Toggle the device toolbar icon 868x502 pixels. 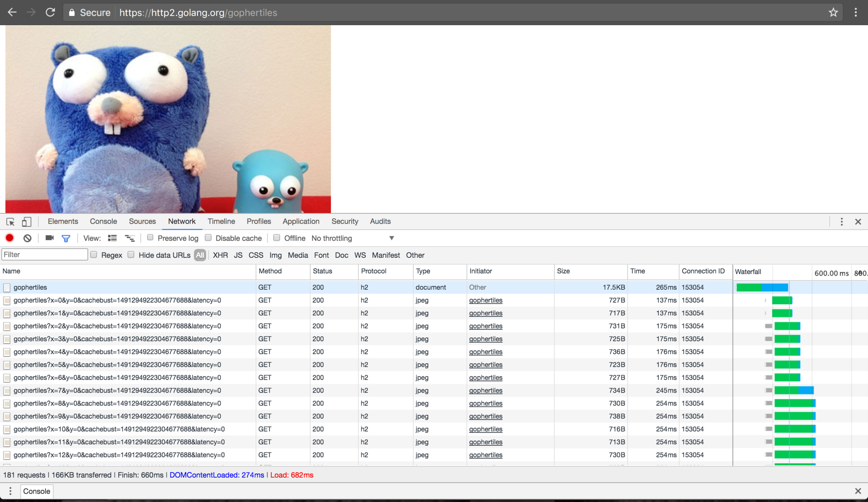point(26,222)
